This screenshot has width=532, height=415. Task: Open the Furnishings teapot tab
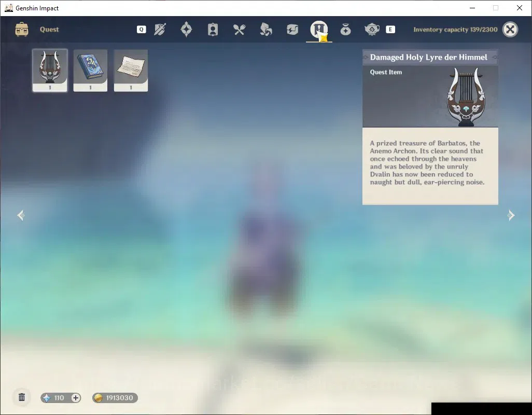tap(372, 30)
